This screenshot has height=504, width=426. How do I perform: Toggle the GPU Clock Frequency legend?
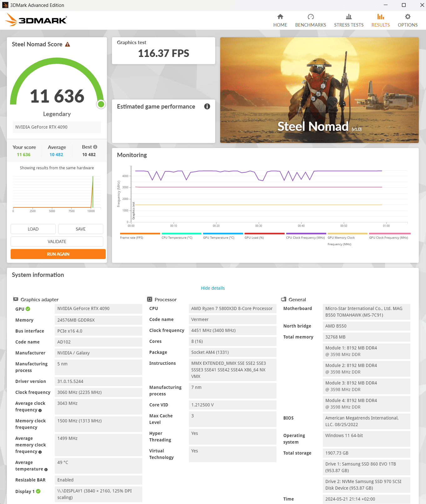(x=390, y=236)
